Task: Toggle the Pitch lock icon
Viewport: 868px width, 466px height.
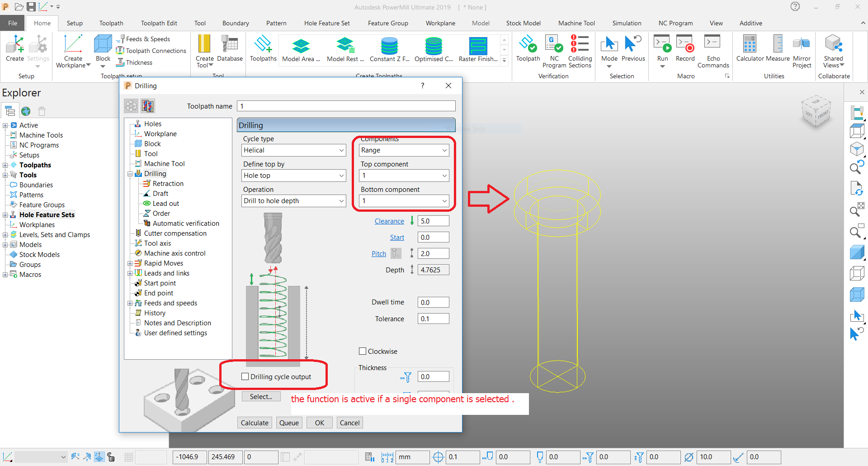Action: [396, 253]
